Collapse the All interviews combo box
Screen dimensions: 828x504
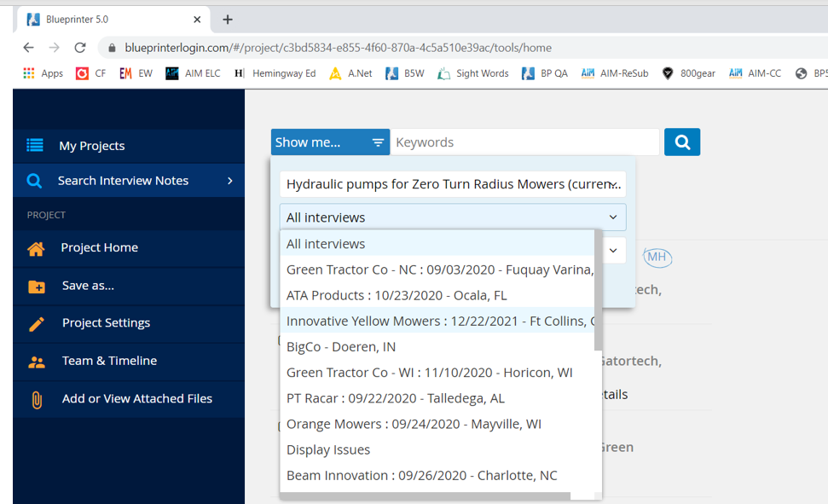[x=453, y=217]
